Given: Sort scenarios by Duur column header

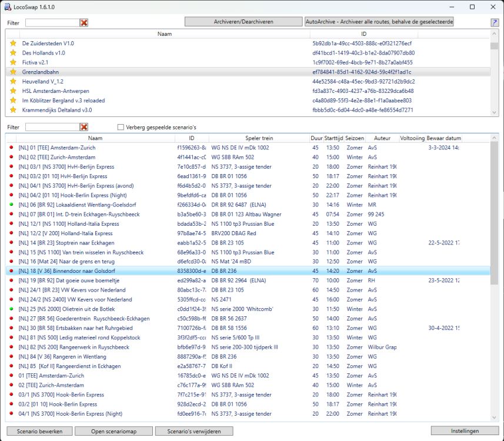Looking at the screenshot, I should tap(316, 138).
